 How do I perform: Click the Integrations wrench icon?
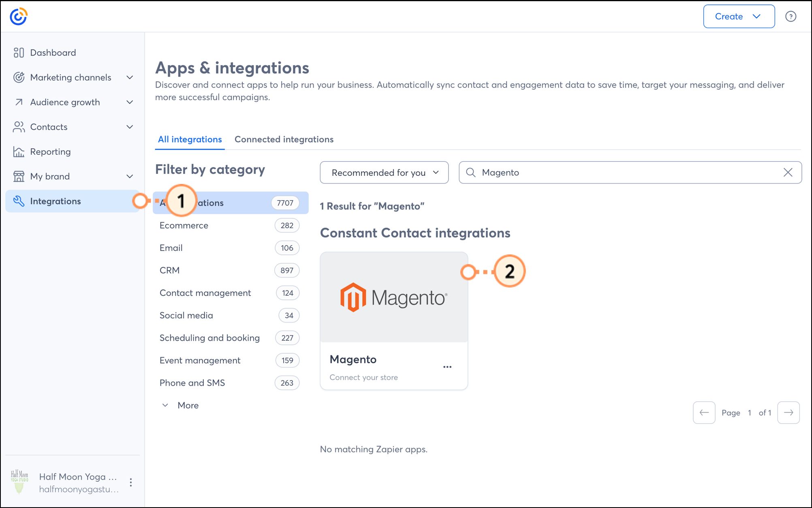point(19,201)
